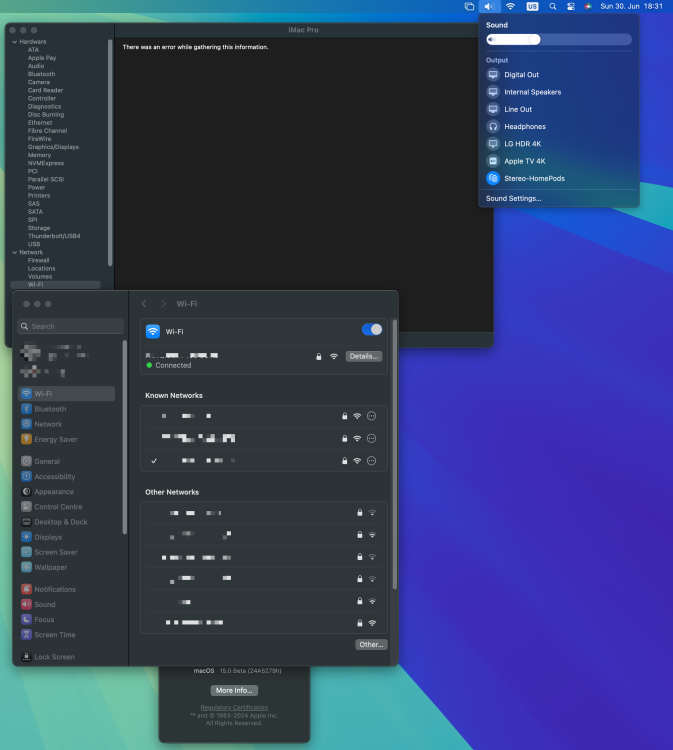Click Wi-Fi pane scrollbar
Screen dimensions: 673x750
tap(395, 454)
